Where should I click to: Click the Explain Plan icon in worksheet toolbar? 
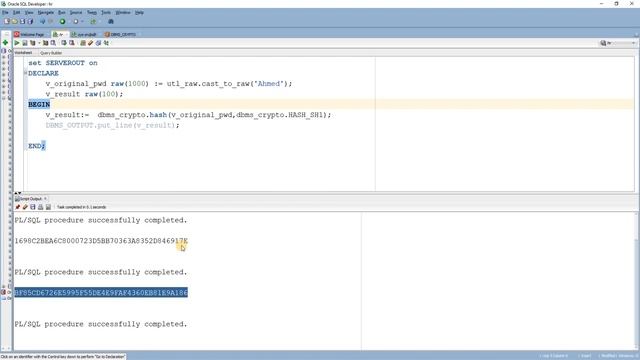point(33,43)
